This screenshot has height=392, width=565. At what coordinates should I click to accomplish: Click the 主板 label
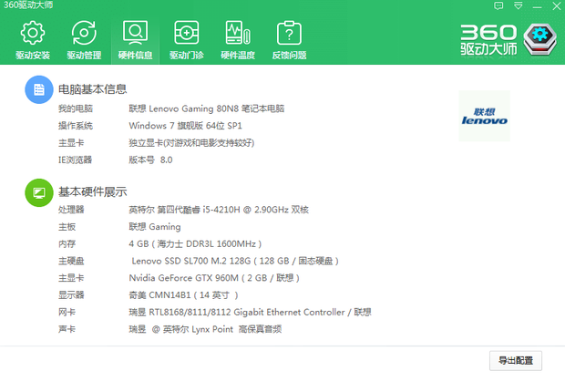[x=67, y=227]
